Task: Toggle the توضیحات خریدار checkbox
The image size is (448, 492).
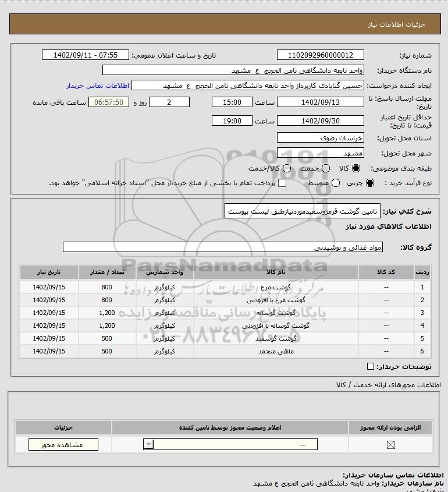Action: (x=371, y=366)
